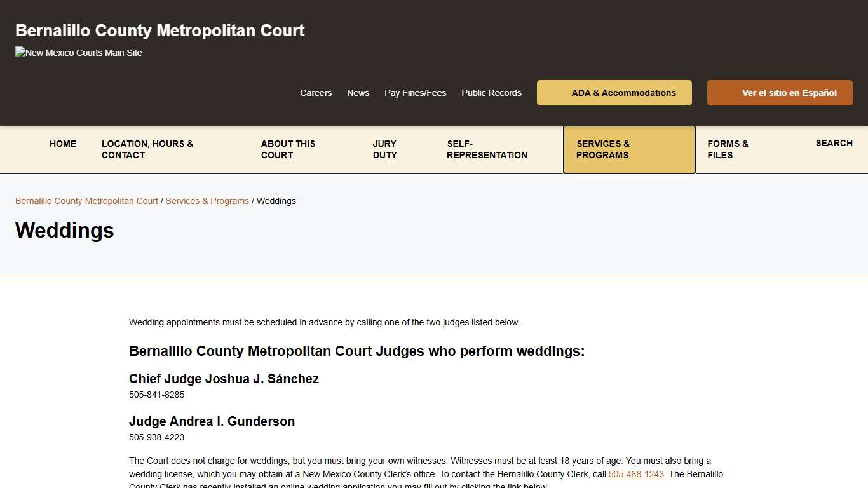This screenshot has width=868, height=488.
Task: Open the Forms & Files section
Action: (727, 149)
